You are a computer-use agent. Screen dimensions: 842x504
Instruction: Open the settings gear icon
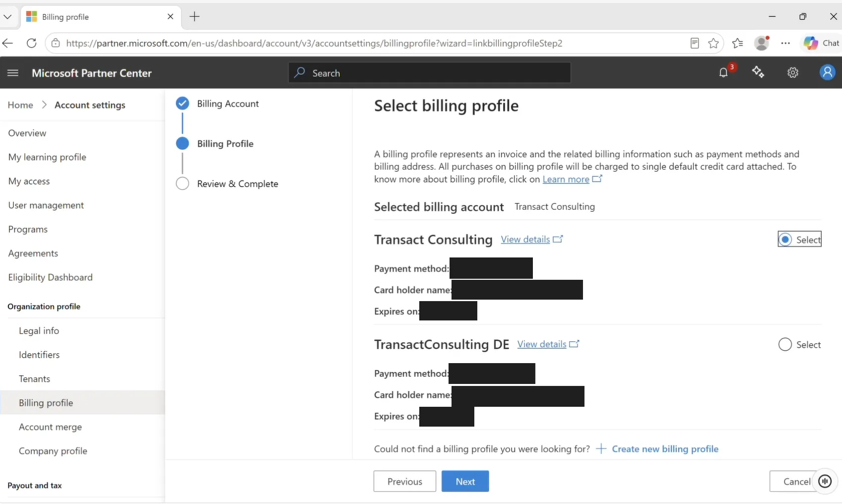click(x=793, y=73)
